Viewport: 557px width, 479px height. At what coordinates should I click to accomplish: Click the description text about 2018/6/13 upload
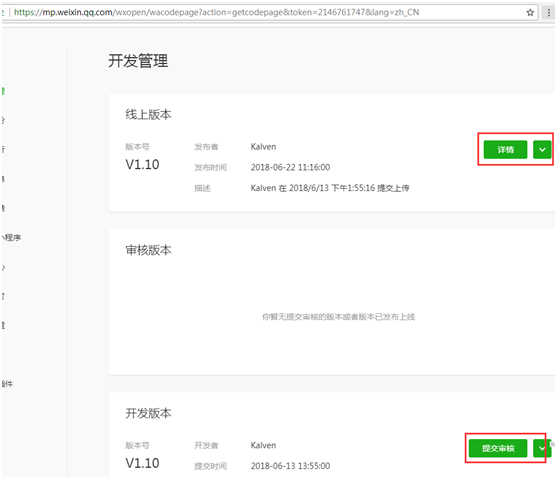pyautogui.click(x=330, y=188)
